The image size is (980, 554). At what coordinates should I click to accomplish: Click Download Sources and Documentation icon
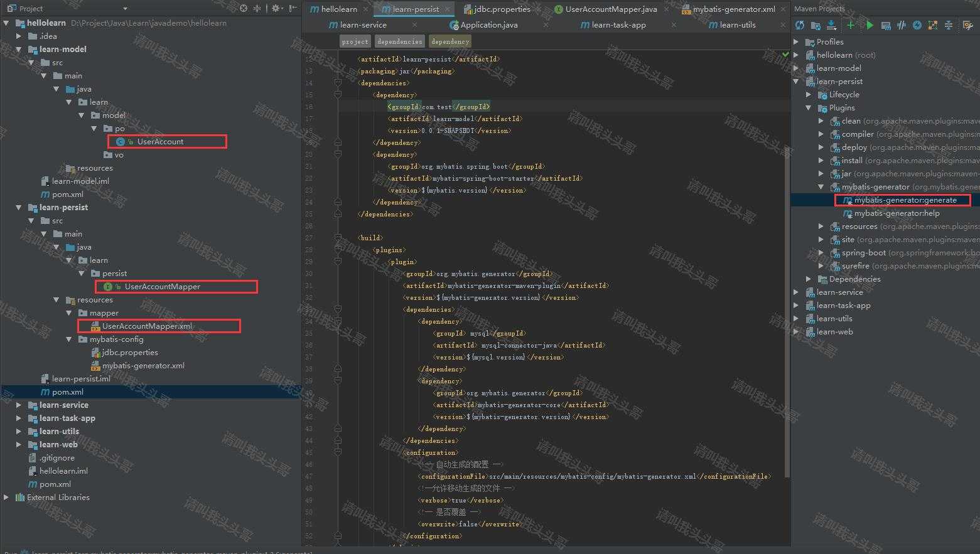click(831, 25)
